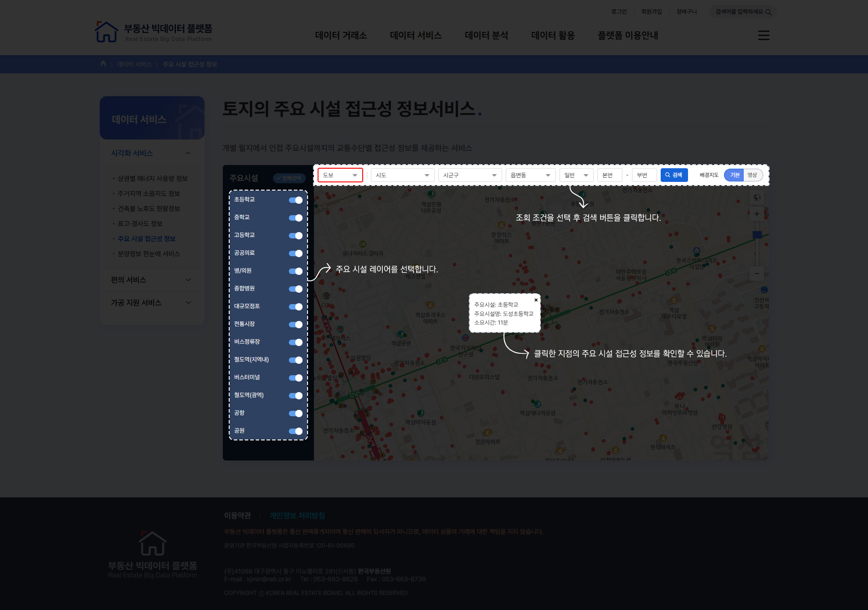Click the globe icon on map
Image resolution: width=868 pixels, height=610 pixels.
[757, 197]
